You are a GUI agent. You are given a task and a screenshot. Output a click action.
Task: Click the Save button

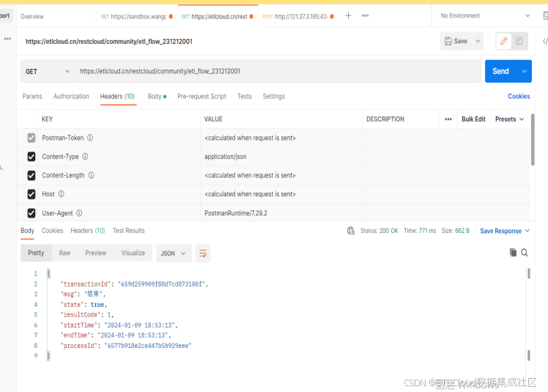(x=456, y=41)
